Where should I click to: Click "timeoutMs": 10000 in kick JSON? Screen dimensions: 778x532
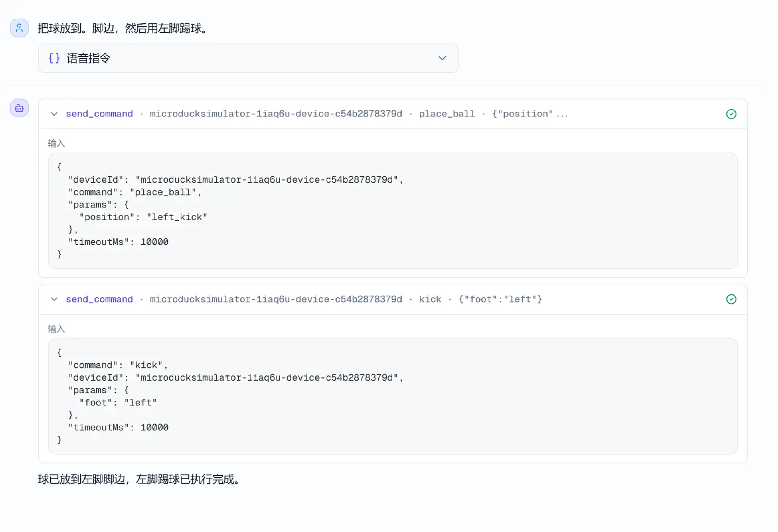pyautogui.click(x=119, y=427)
